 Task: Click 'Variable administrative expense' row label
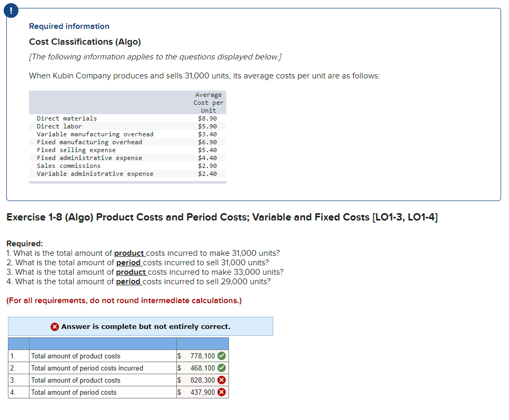[x=95, y=174]
